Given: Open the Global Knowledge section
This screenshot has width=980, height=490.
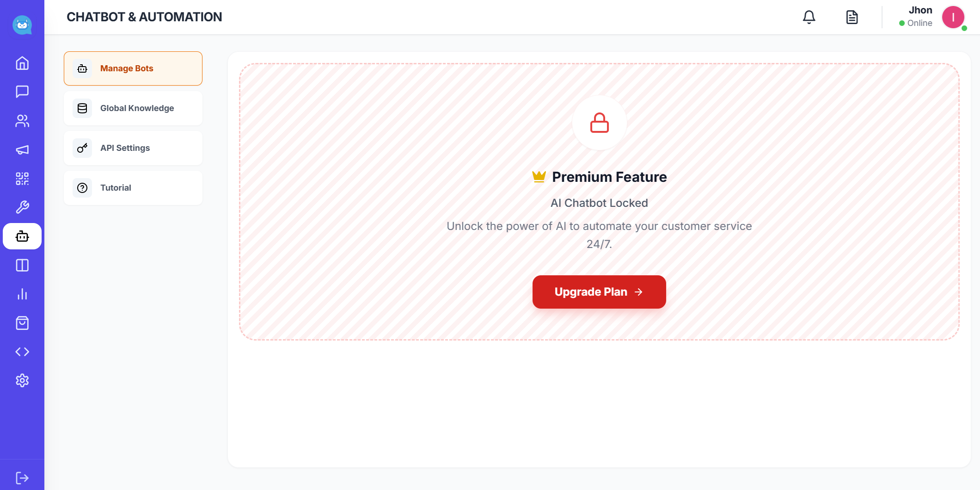Looking at the screenshot, I should click(133, 108).
